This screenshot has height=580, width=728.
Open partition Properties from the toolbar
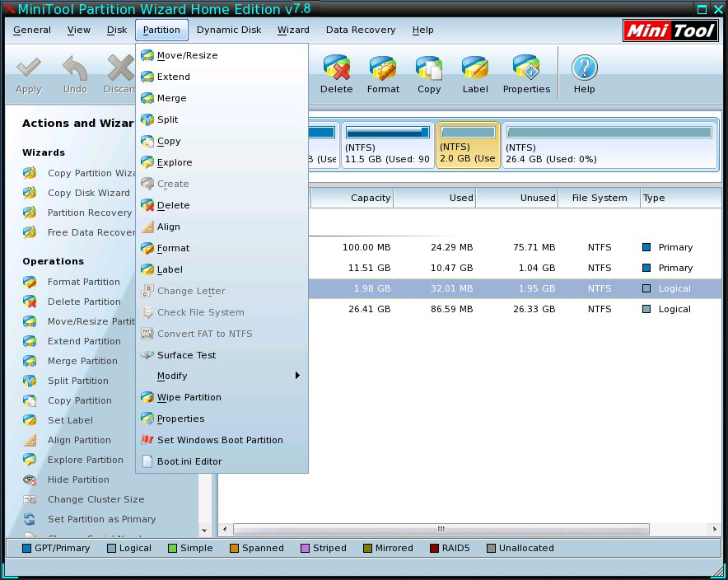tap(526, 74)
